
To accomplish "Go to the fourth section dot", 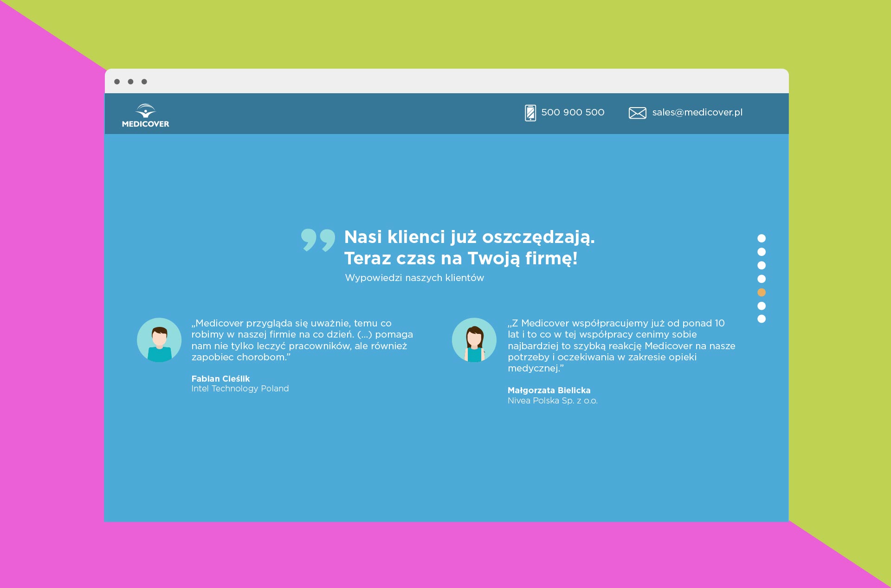I will 762,279.
